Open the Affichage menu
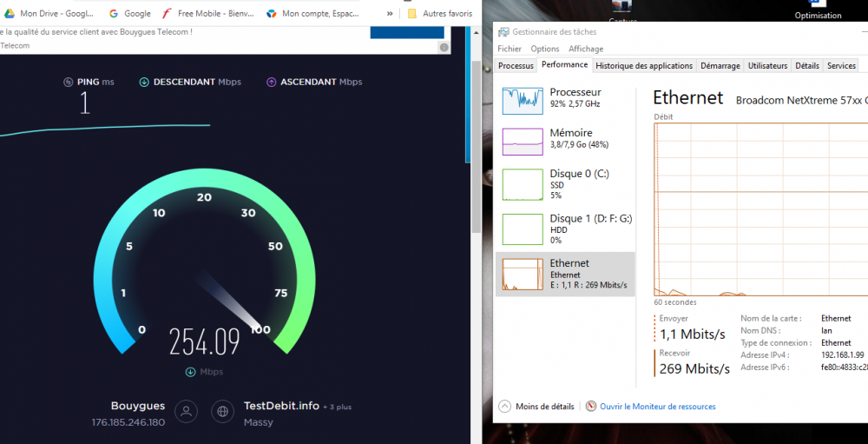 [586, 49]
